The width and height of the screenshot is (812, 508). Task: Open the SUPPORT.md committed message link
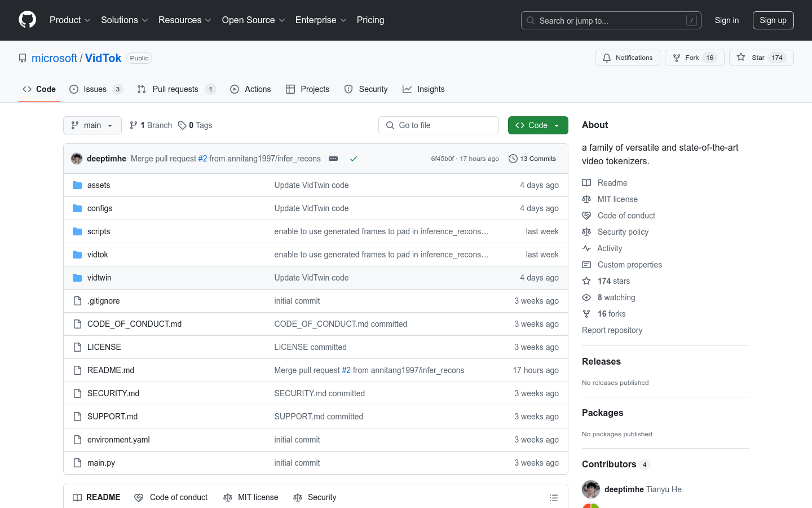319,417
